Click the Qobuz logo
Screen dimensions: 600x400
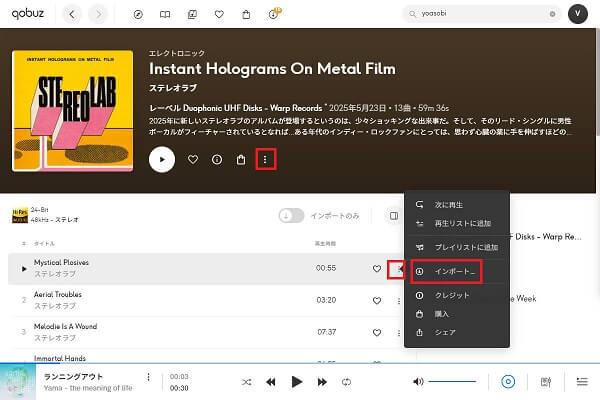[28, 13]
